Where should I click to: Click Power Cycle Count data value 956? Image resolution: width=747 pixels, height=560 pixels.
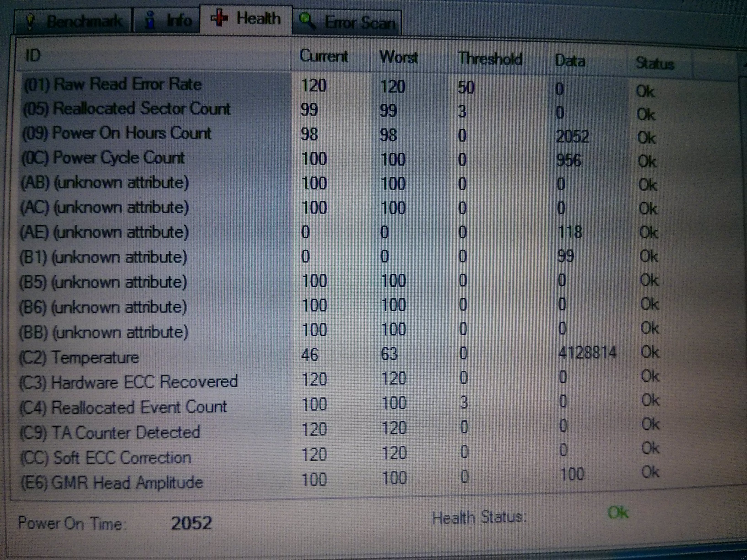[x=569, y=160]
